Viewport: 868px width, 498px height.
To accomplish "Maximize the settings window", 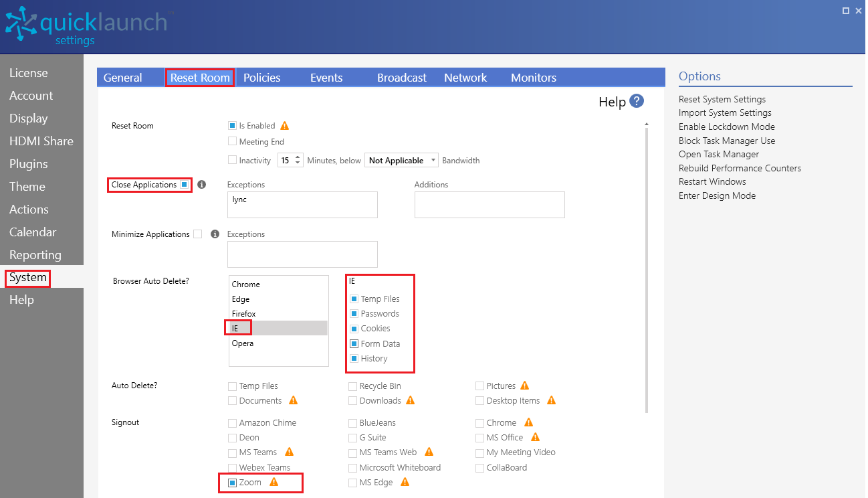I will tap(846, 11).
